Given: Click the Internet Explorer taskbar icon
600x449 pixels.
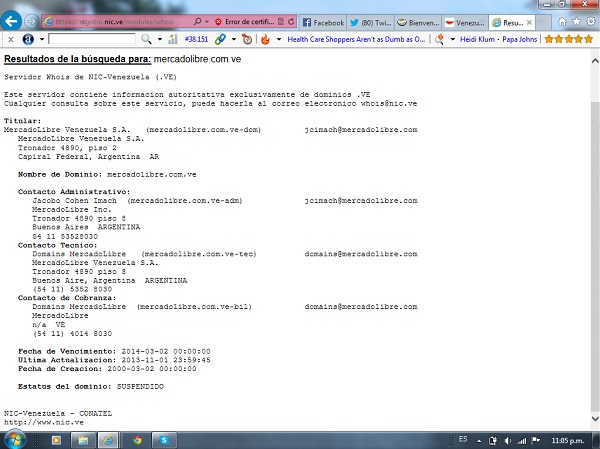Looking at the screenshot, I should click(109, 441).
